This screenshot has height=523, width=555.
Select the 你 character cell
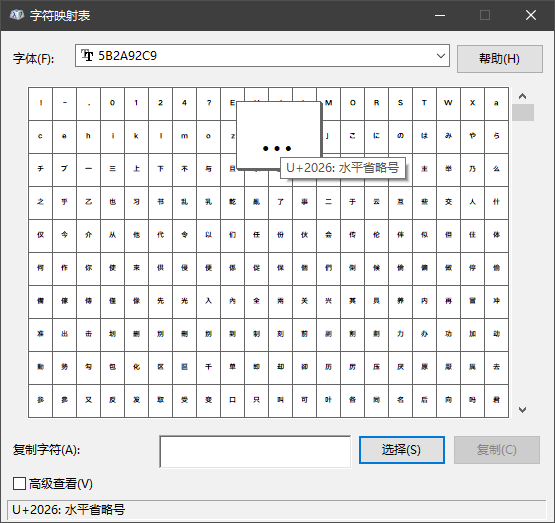[x=88, y=269]
